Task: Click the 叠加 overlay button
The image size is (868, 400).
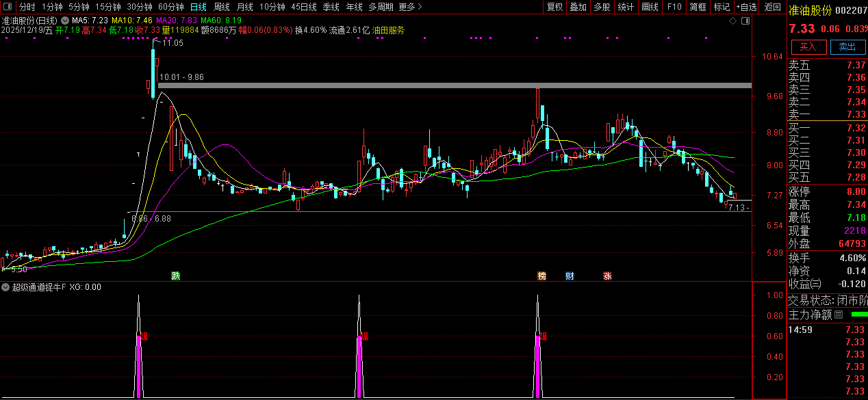Action: [578, 7]
